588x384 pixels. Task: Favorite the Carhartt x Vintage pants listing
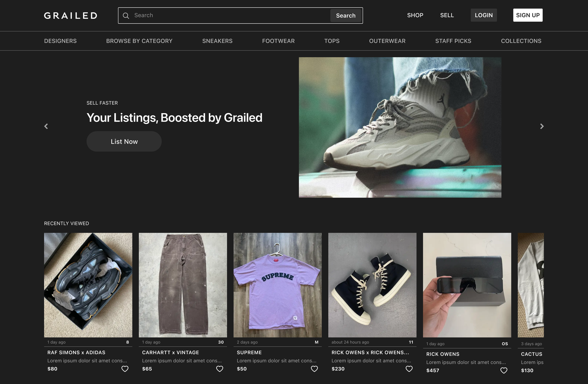coord(219,369)
